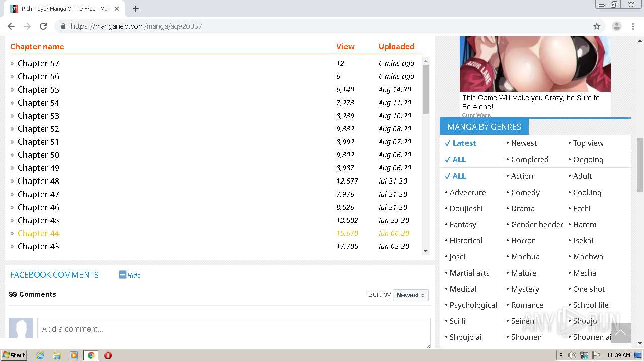Open Chapter 50
Screen dimensions: 644x362
(x=38, y=155)
